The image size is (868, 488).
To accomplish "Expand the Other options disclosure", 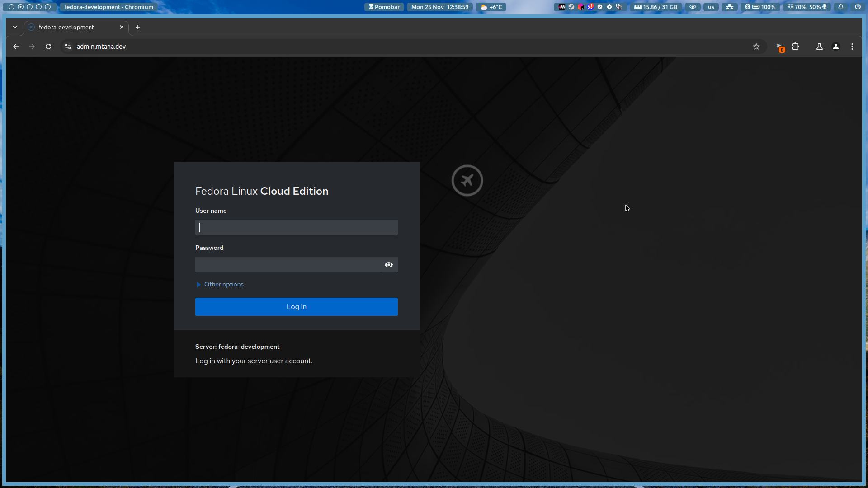I will (220, 284).
